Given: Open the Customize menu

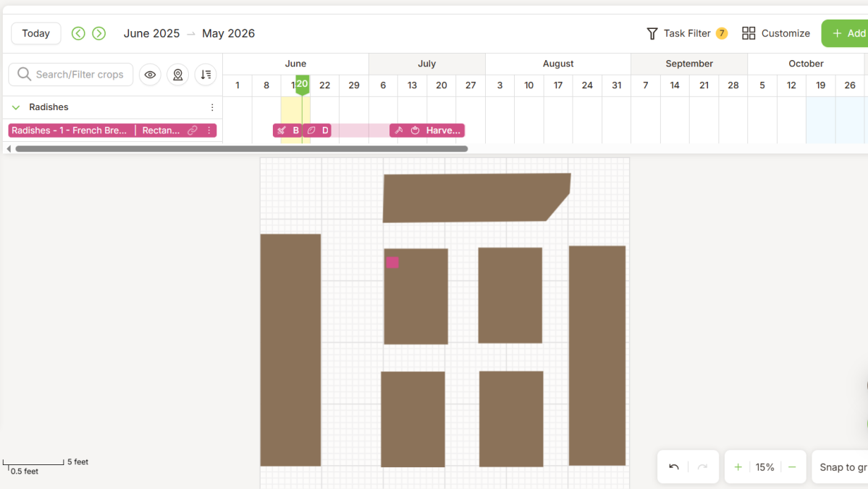Looking at the screenshot, I should click(x=776, y=33).
